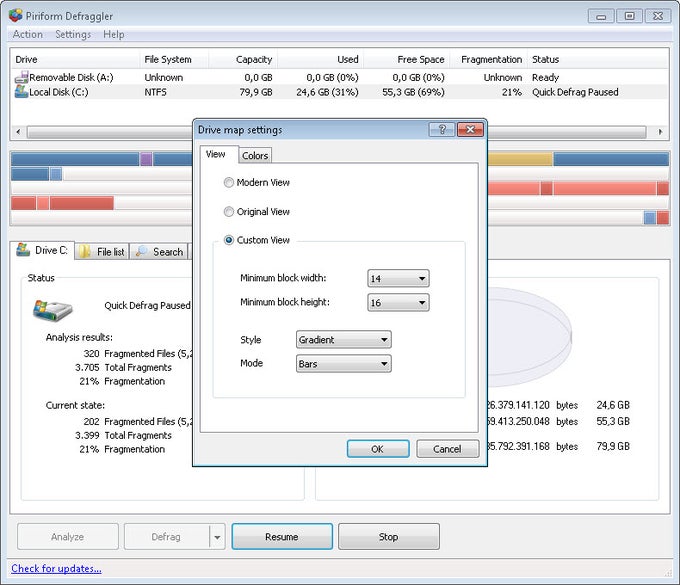Click '3.705 Total Fragments' analysis line
680x585 pixels.
pyautogui.click(x=124, y=367)
